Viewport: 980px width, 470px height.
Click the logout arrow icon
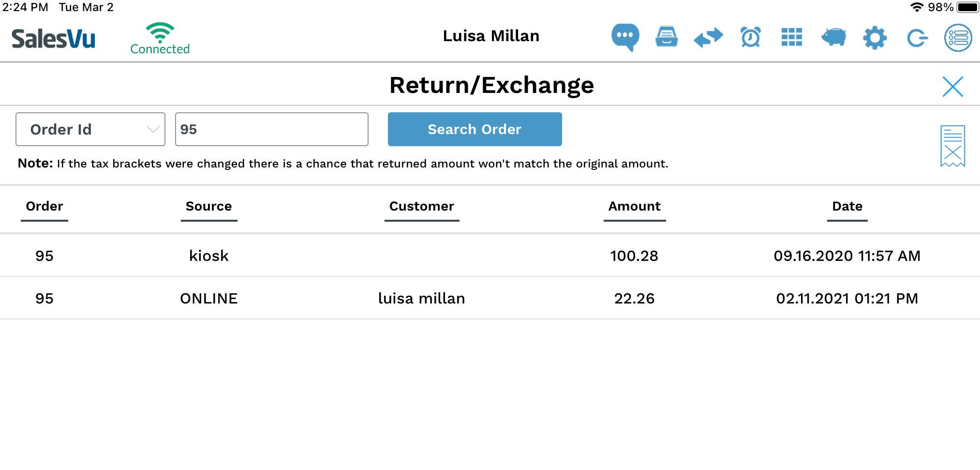(917, 37)
